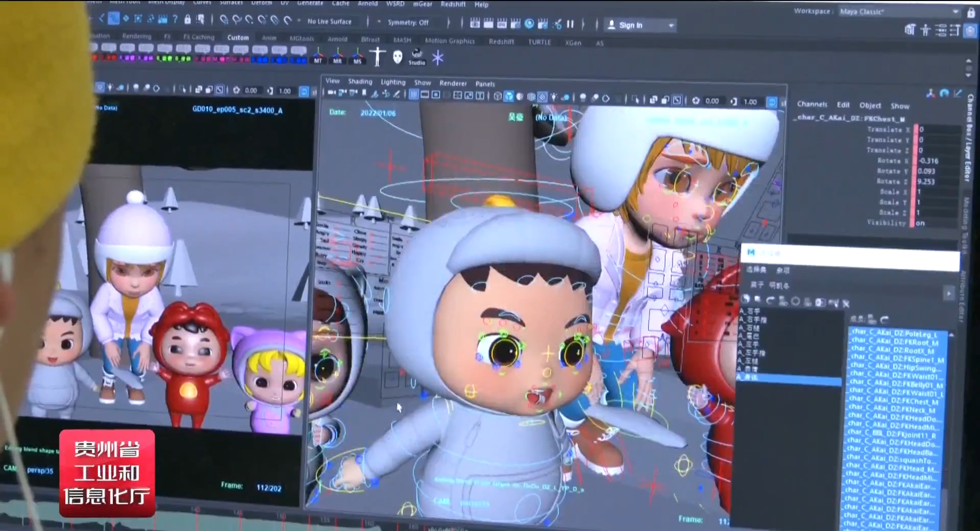The width and height of the screenshot is (980, 531).
Task: Open the No Live Surface field
Action: point(329,21)
